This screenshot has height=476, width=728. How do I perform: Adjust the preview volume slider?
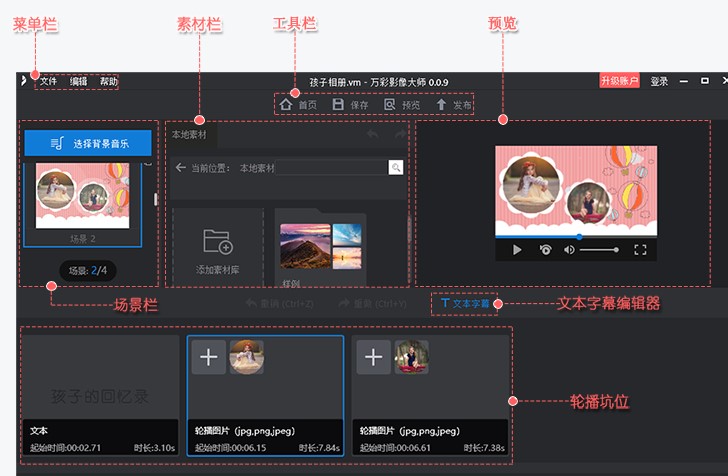(598, 249)
